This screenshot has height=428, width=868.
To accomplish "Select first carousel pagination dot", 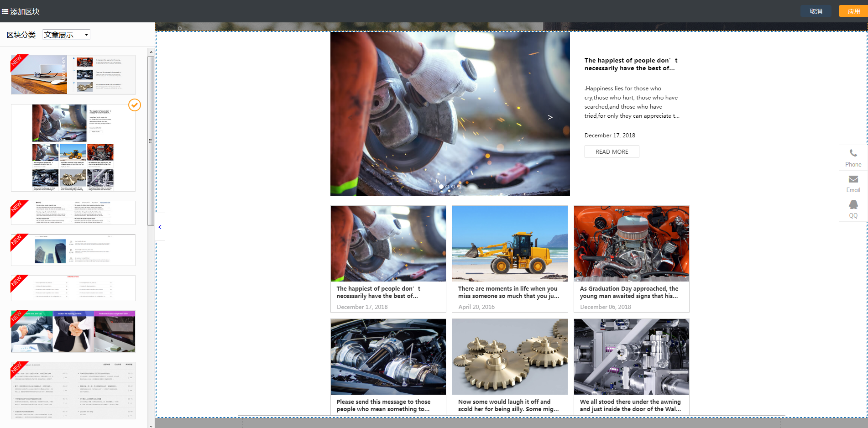I will coord(441,187).
